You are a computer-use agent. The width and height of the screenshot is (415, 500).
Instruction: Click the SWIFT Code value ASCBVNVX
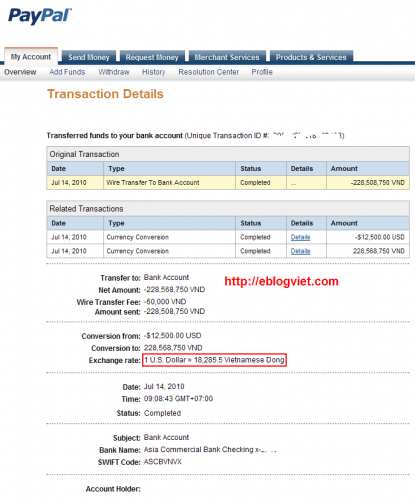pos(163,462)
